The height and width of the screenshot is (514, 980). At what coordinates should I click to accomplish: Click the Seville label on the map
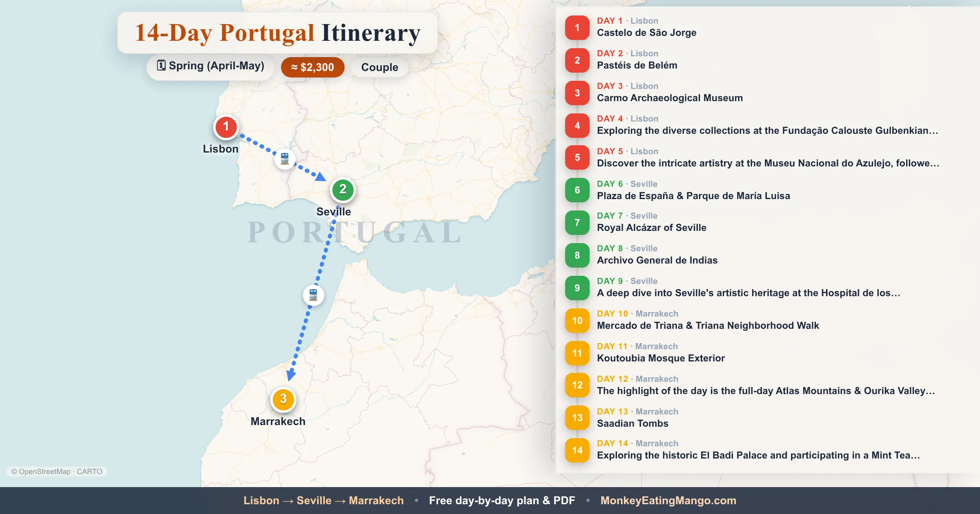pyautogui.click(x=334, y=212)
